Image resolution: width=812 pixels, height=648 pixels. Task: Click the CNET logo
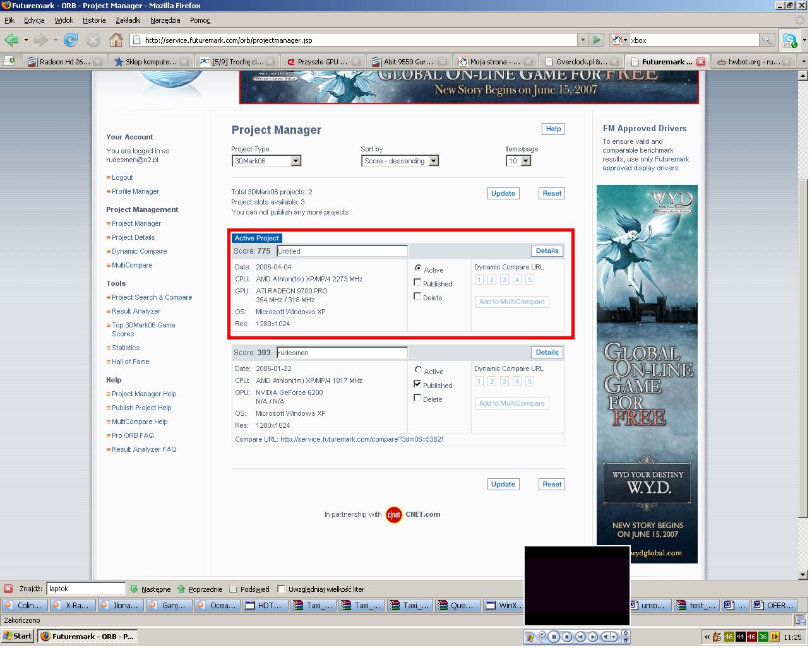click(394, 515)
